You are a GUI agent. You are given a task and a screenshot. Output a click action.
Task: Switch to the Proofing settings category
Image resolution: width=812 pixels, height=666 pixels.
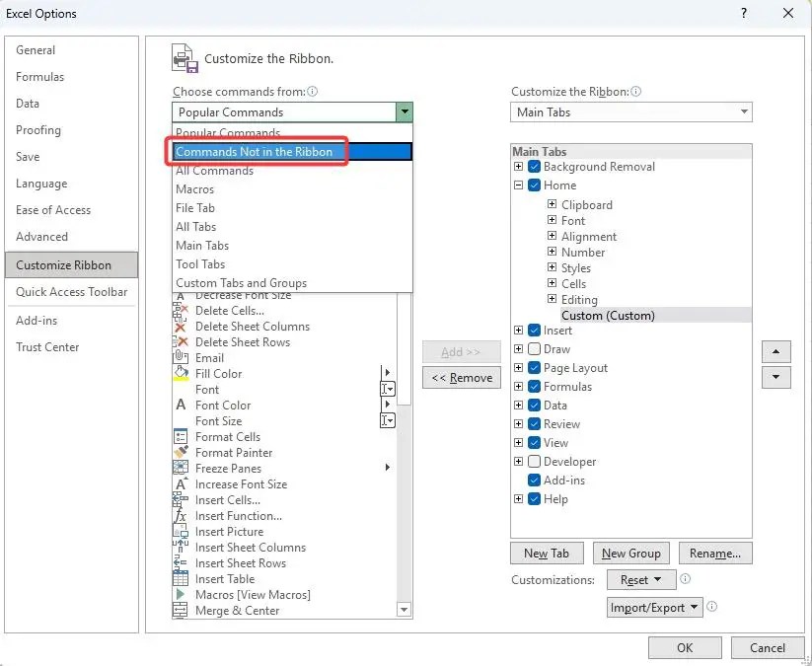coord(37,129)
